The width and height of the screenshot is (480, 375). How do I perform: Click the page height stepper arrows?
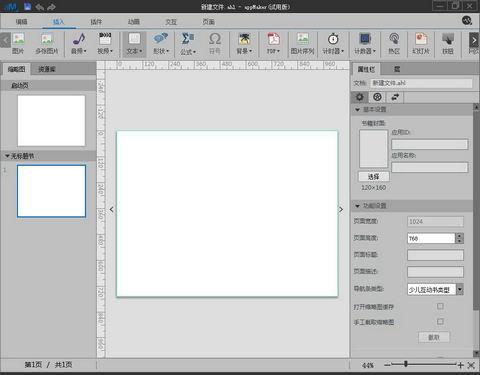(460, 238)
